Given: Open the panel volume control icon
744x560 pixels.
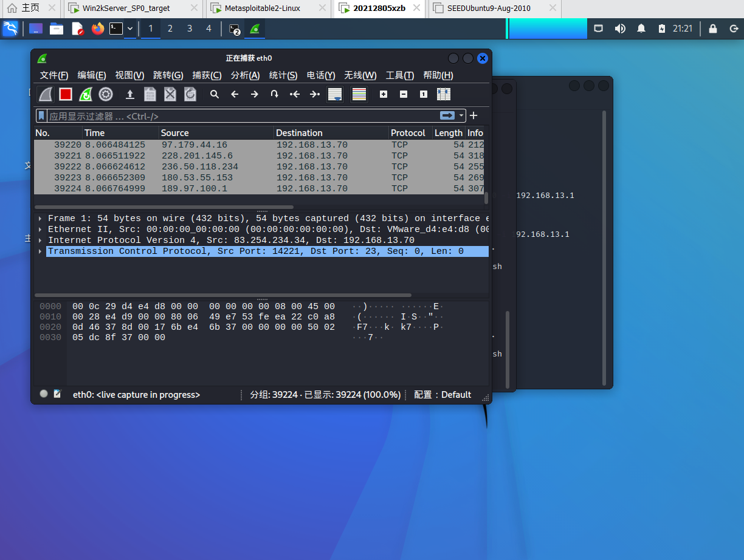Looking at the screenshot, I should [620, 29].
